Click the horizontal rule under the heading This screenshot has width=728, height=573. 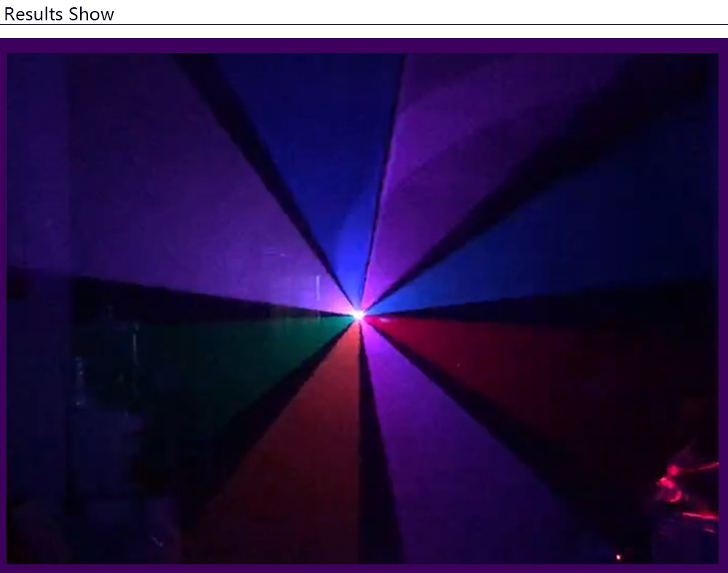pos(364,25)
